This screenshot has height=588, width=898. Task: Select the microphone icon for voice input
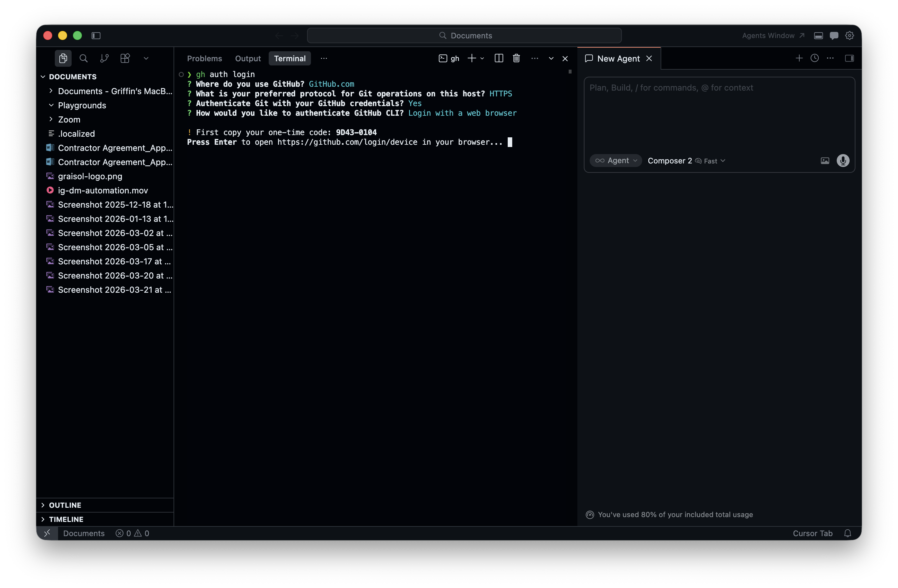[843, 161]
